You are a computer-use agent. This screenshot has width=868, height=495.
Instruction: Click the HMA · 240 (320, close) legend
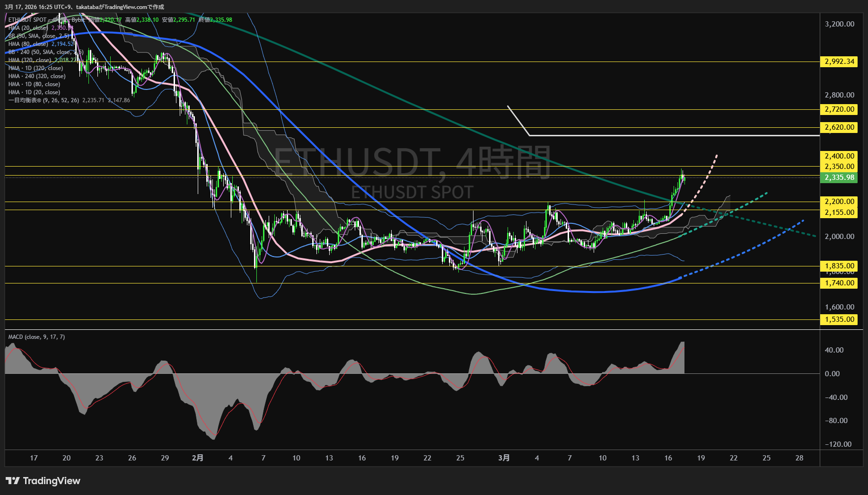coord(37,76)
